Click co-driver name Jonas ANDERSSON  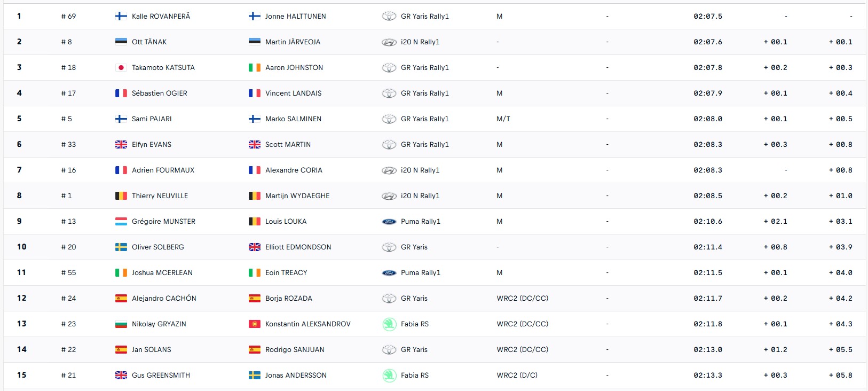coord(296,376)
